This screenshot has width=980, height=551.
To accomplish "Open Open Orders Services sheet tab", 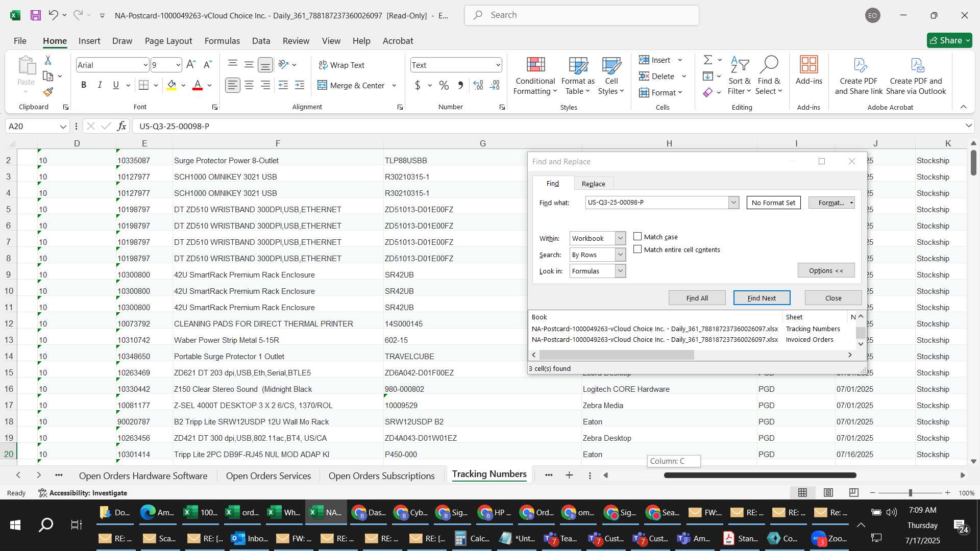I will [268, 475].
